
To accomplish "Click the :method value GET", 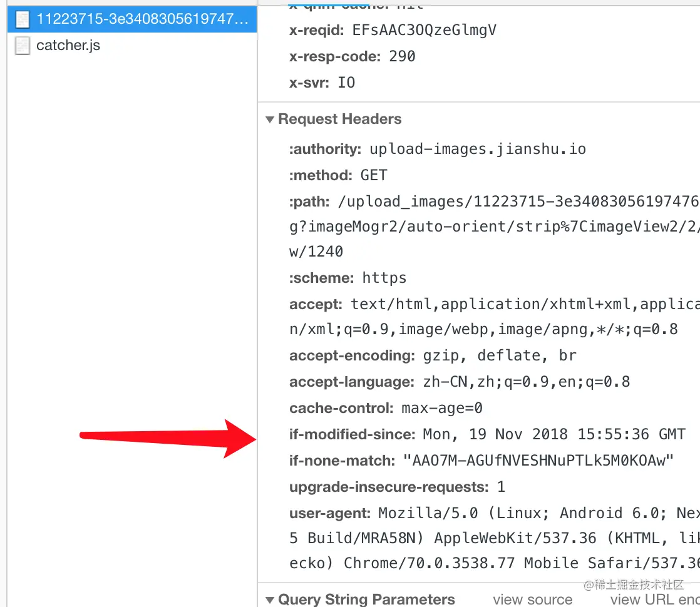I will coord(374,175).
